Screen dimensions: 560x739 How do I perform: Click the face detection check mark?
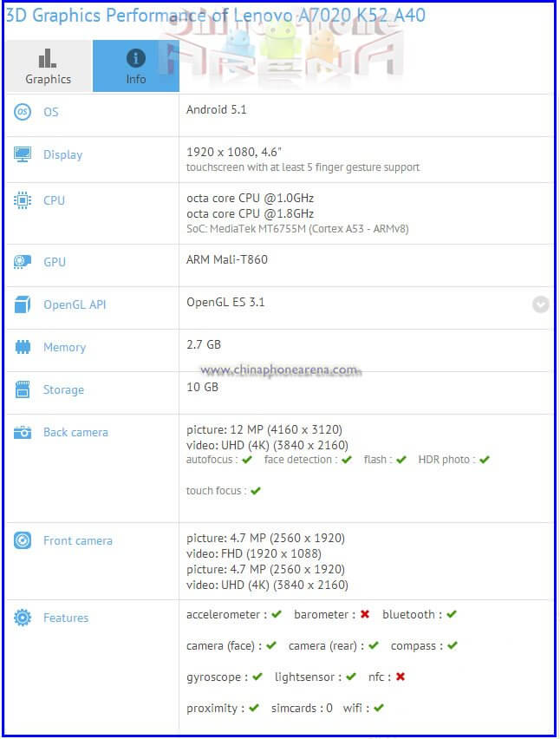pos(347,460)
